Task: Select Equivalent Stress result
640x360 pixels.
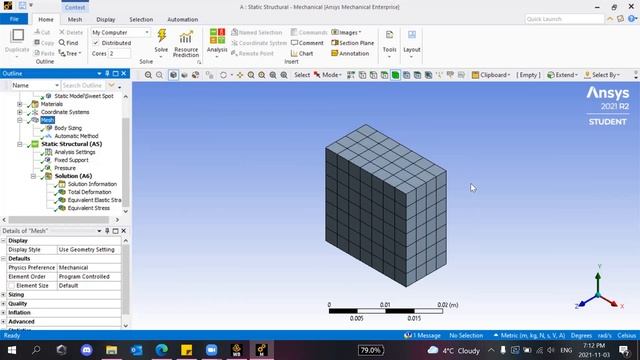Action: click(89, 208)
